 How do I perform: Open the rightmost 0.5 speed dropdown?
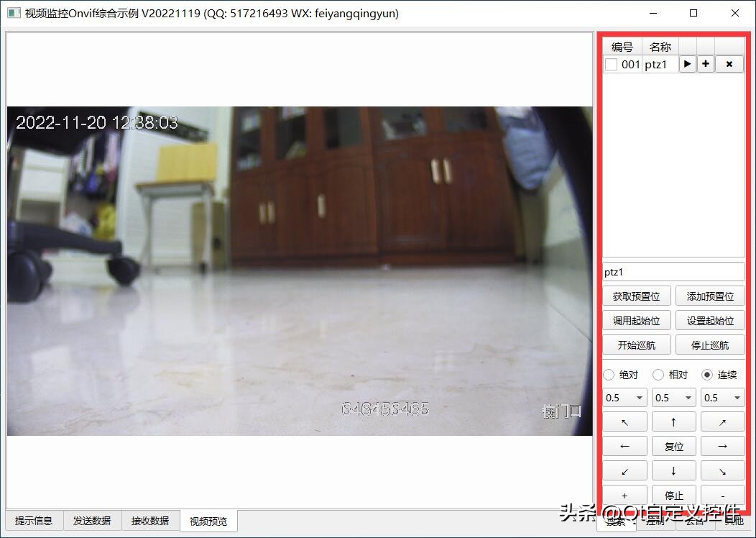tap(722, 397)
